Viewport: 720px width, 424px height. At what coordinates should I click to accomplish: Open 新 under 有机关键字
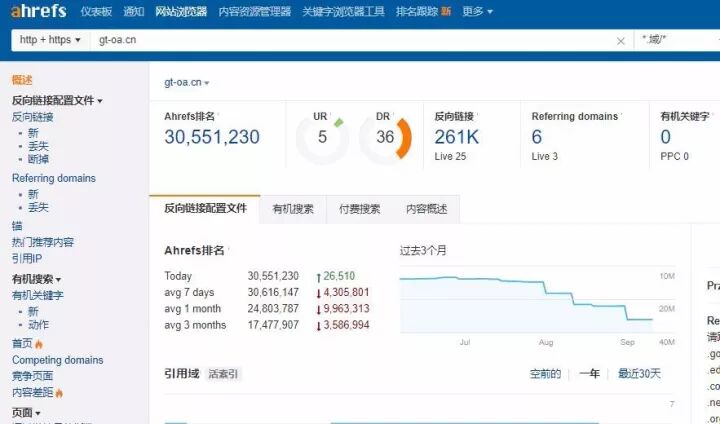tap(33, 311)
